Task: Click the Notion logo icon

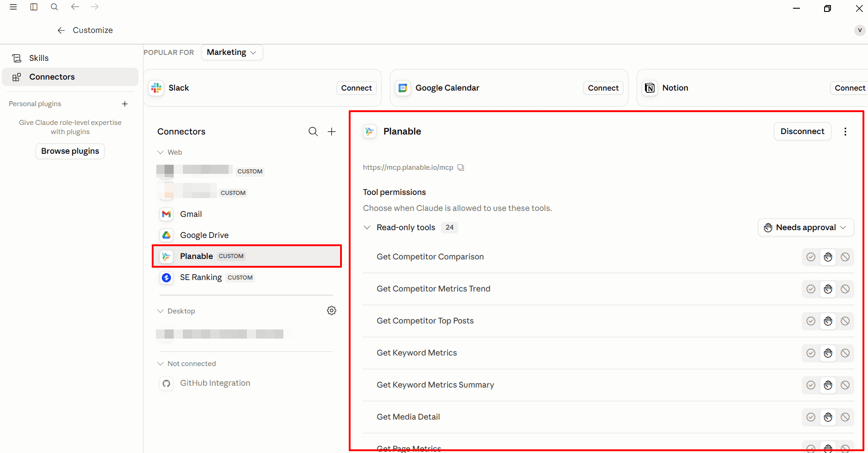Action: point(650,88)
